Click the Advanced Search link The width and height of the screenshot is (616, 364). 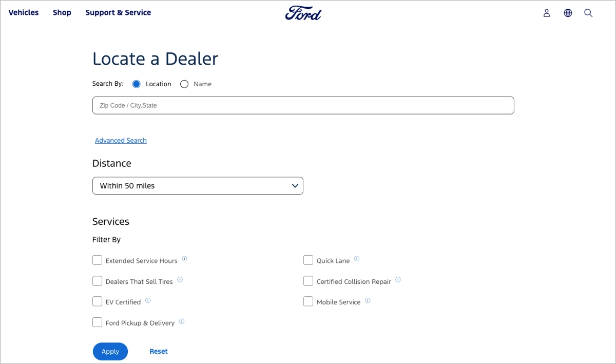point(121,141)
